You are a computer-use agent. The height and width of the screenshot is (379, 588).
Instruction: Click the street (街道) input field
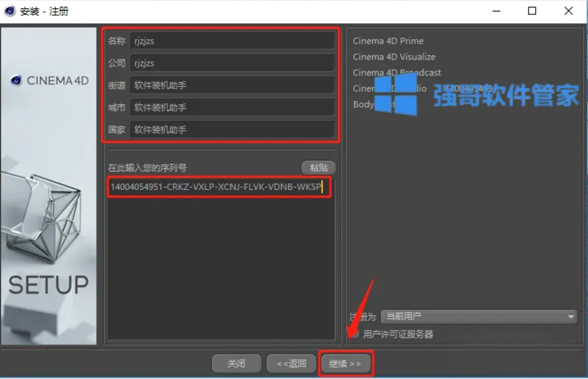click(232, 85)
